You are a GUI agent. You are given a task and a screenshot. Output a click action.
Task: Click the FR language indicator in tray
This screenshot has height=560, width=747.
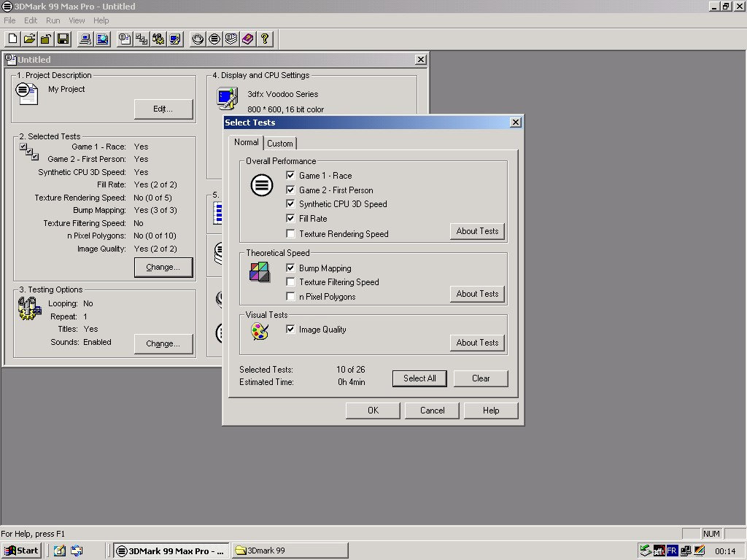click(672, 551)
